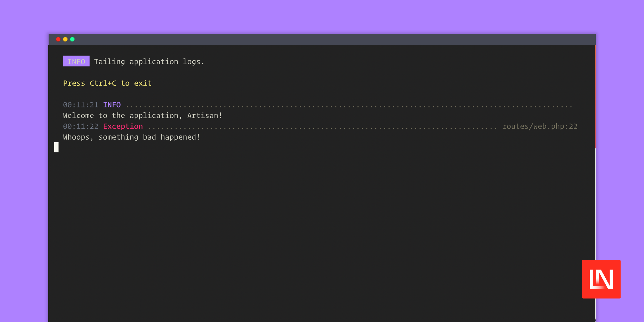Click the red close window dot
This screenshot has height=322, width=644.
pos(58,39)
